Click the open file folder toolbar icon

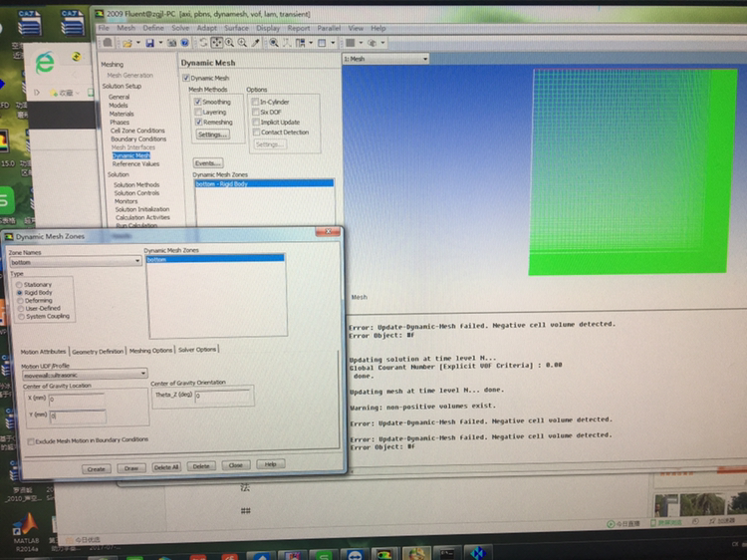point(127,44)
